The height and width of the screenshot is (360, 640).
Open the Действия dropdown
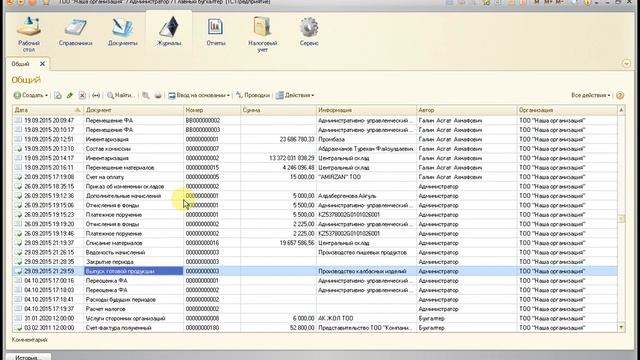click(x=295, y=95)
